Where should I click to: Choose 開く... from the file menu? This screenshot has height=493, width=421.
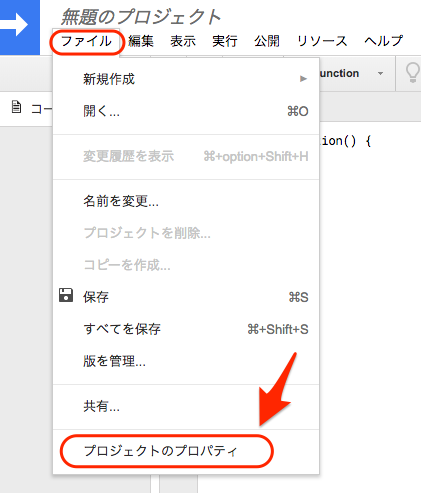pos(186,111)
